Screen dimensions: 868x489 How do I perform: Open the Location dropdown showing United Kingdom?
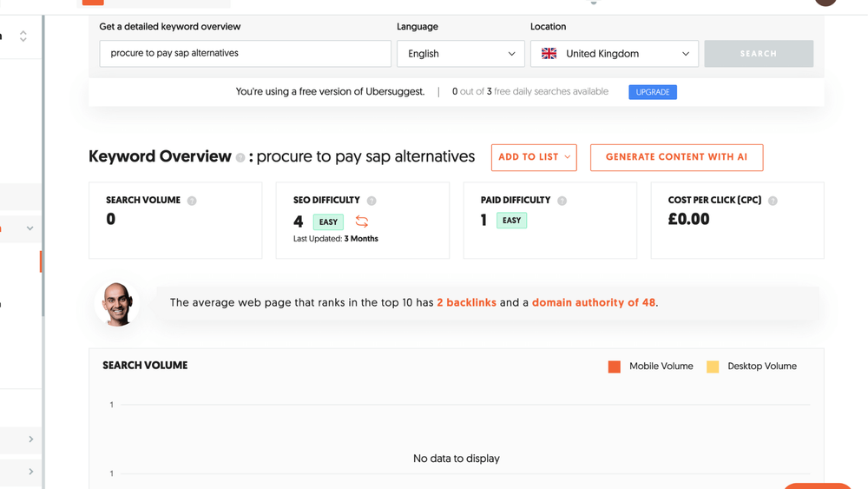pos(615,54)
